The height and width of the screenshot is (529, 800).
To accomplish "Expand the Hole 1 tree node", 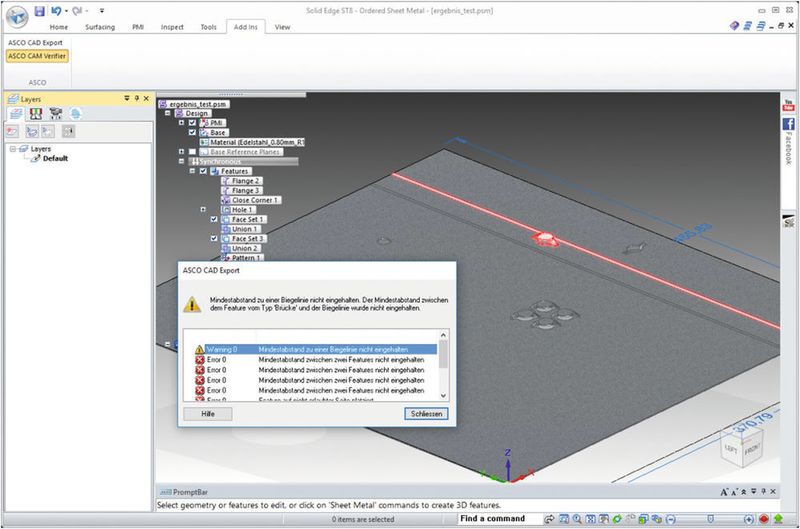I will click(x=203, y=209).
